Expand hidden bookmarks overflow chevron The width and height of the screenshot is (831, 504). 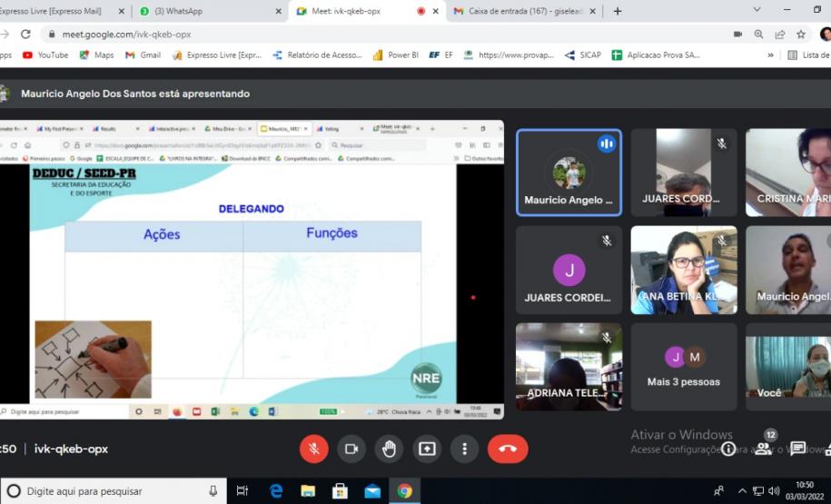pyautogui.click(x=771, y=54)
